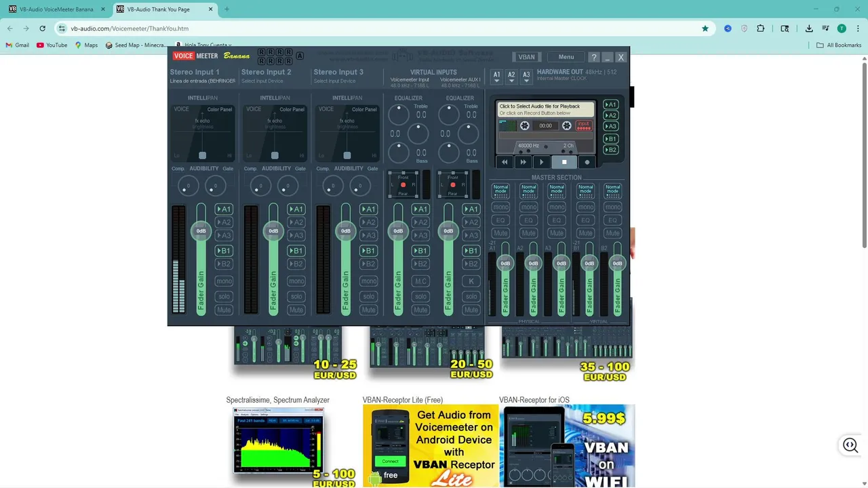
Task: Toggle A1 bus on Stereo Input 1
Action: point(224,209)
